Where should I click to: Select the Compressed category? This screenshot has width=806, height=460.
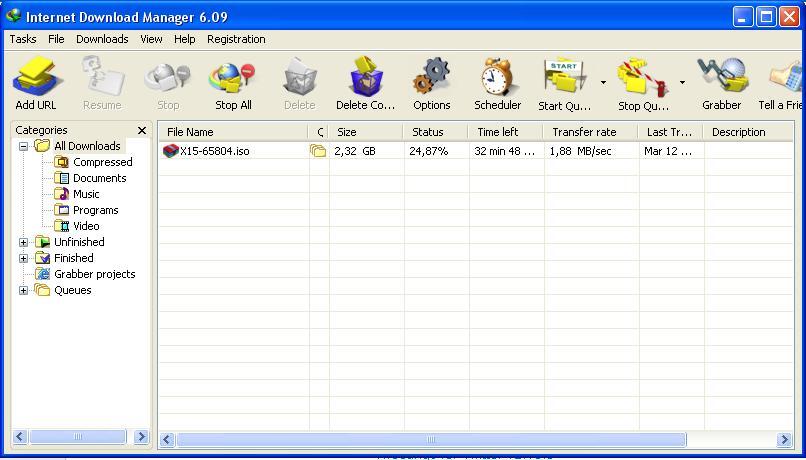coord(102,162)
